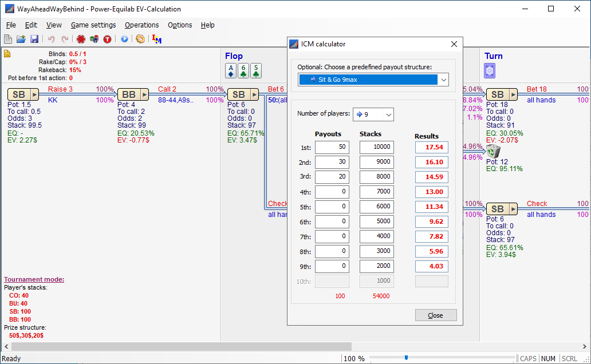The image size is (591, 364).
Task: Click the horizontal scrollbar thumb
Action: (182, 346)
